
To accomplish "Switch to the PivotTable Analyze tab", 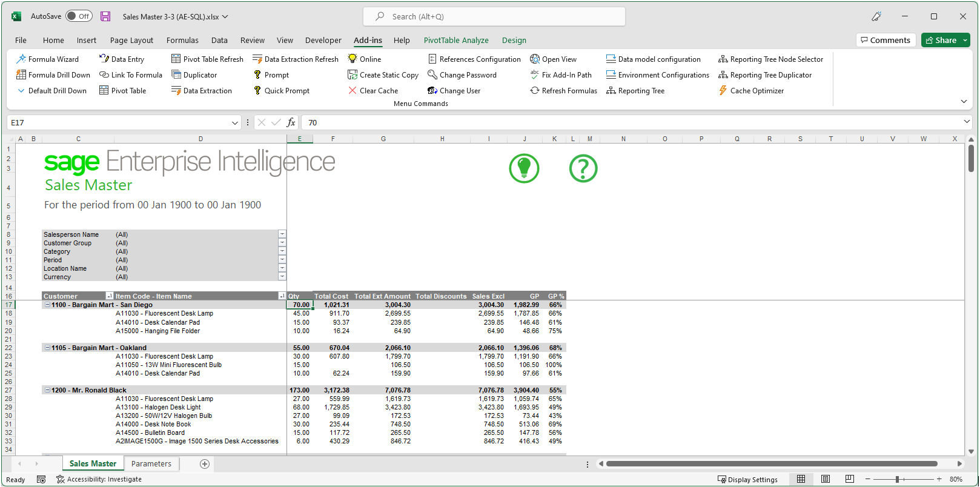I will click(456, 41).
